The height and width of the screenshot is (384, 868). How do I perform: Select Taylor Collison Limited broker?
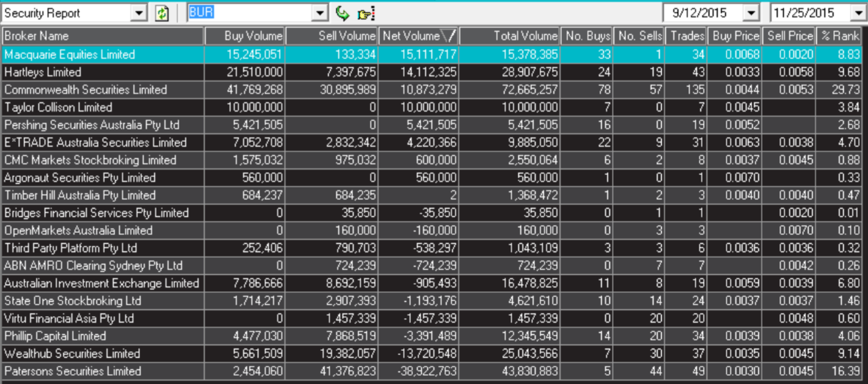(58, 108)
